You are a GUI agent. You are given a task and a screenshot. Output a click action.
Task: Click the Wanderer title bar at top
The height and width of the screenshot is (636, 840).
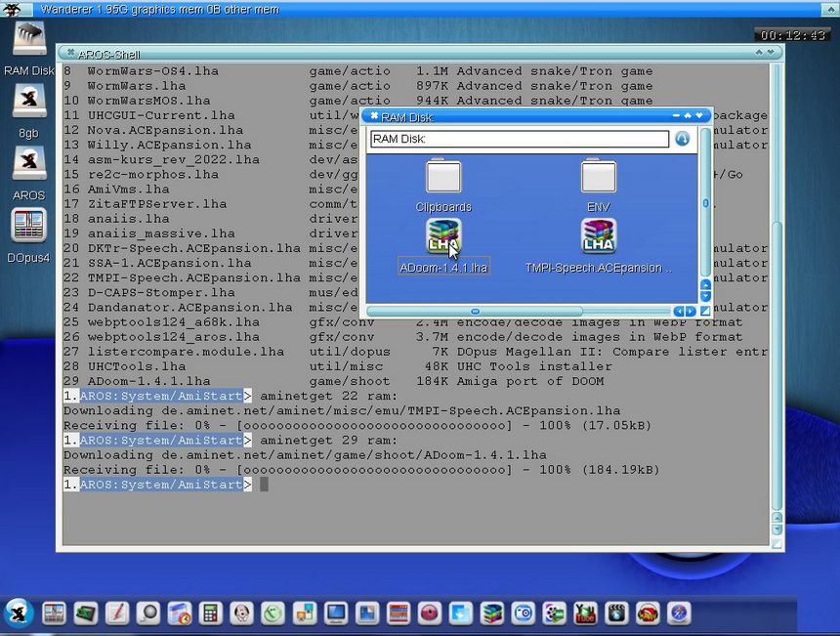pos(391,9)
